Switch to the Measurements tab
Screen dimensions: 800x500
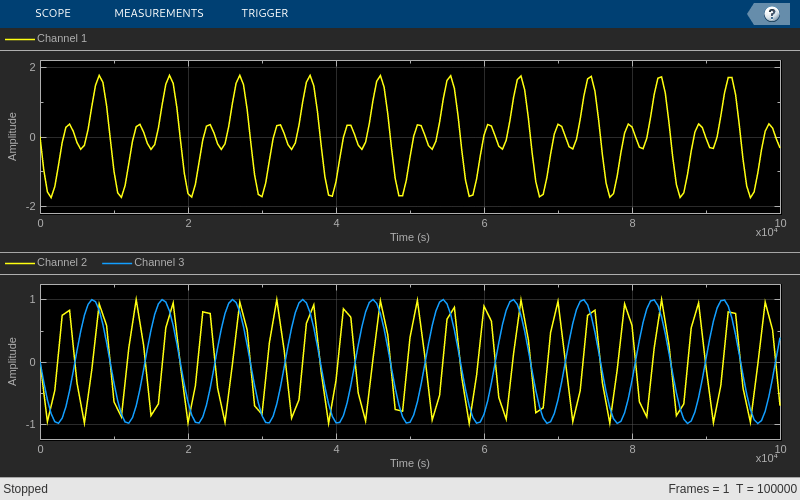pyautogui.click(x=158, y=13)
